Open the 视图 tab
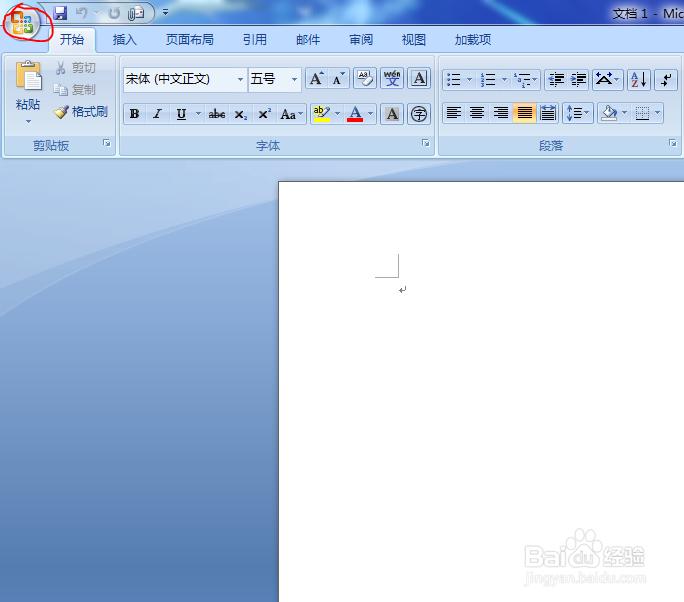The height and width of the screenshot is (602, 684). 414,40
